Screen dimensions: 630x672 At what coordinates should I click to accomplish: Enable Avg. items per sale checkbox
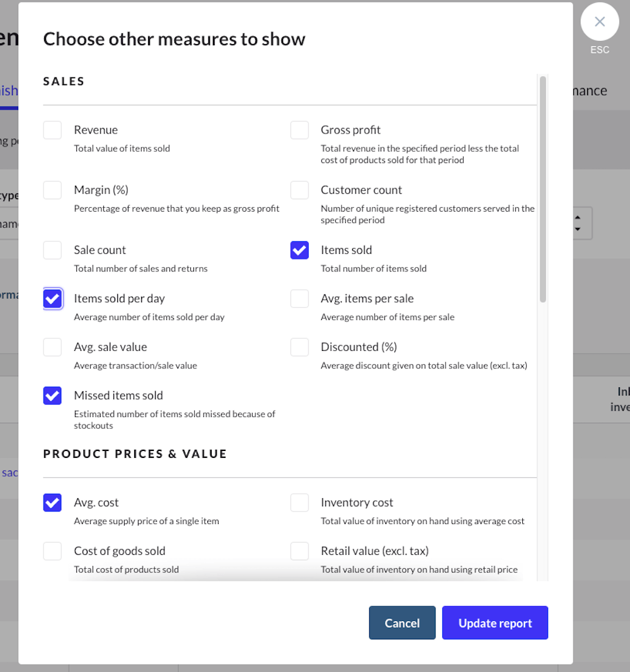click(x=300, y=299)
